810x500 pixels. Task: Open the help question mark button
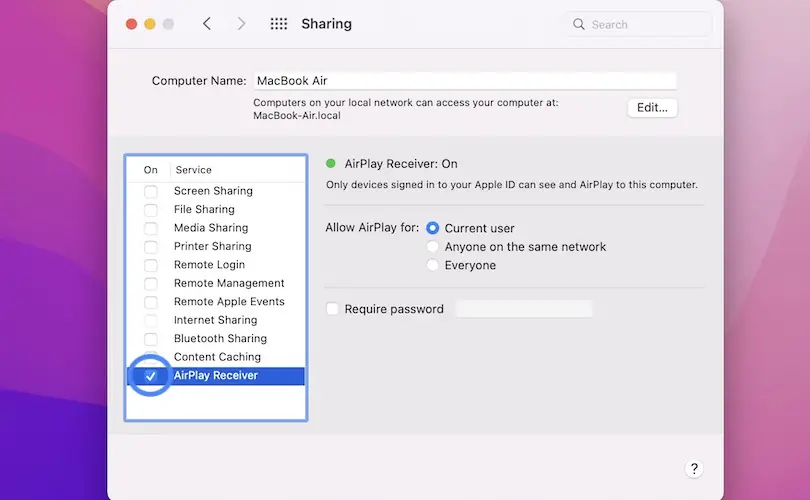[x=694, y=468]
